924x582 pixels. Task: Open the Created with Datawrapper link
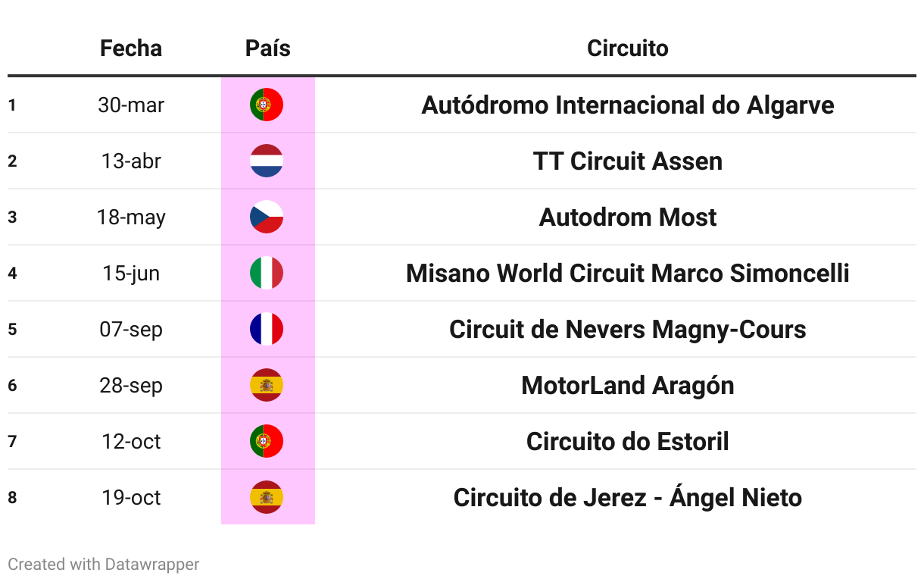(x=104, y=565)
